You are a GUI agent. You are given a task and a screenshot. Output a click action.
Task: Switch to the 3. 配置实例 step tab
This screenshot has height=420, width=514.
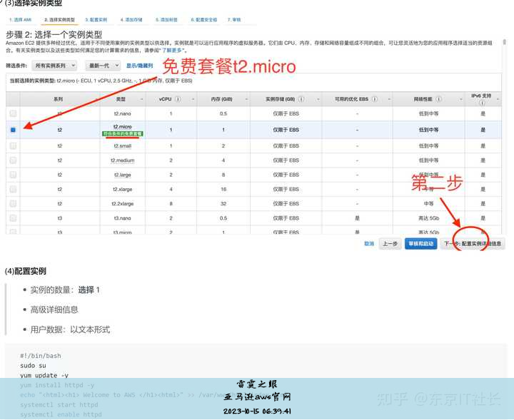tap(96, 20)
